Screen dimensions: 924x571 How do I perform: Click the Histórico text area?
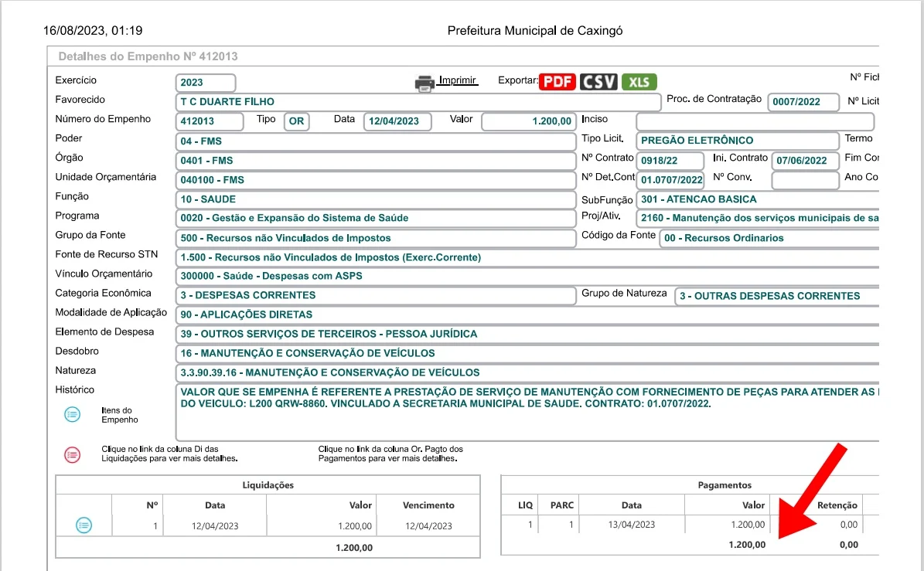pyautogui.click(x=527, y=412)
